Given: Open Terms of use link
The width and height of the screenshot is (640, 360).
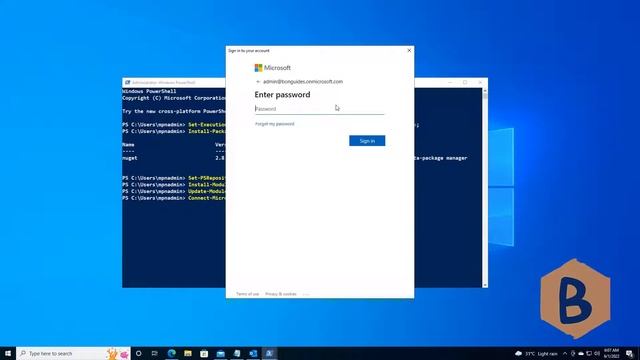Looking at the screenshot, I should (247, 294).
